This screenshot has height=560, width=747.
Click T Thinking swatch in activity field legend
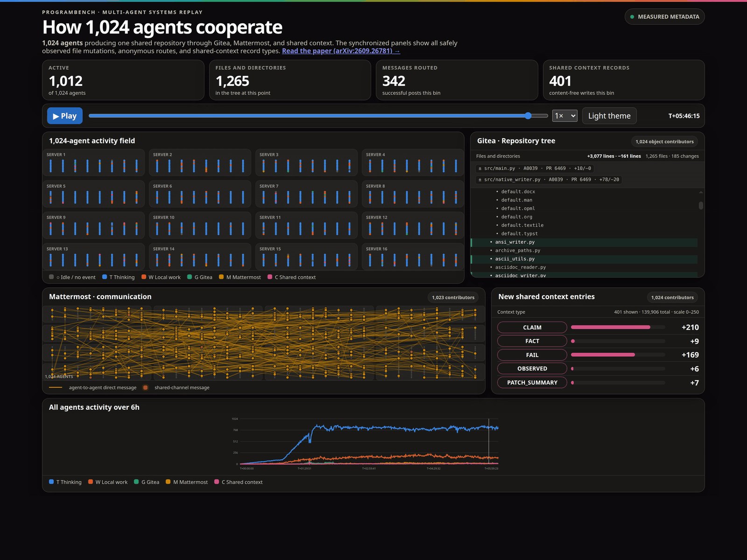click(x=105, y=277)
